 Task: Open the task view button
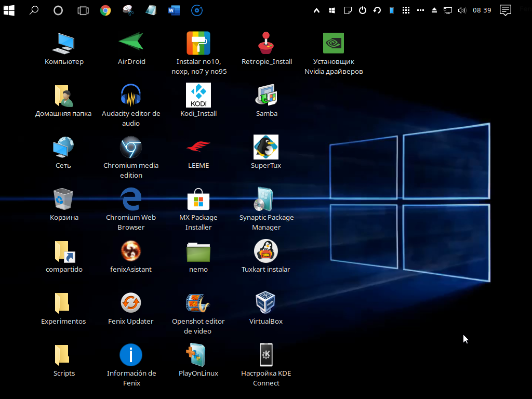(83, 10)
